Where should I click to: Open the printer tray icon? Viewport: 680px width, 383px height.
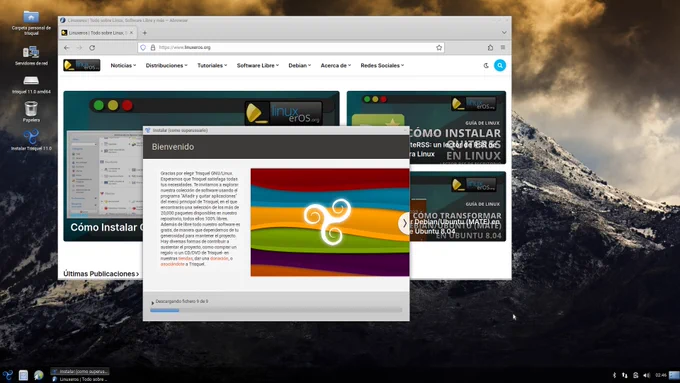(x=636, y=375)
